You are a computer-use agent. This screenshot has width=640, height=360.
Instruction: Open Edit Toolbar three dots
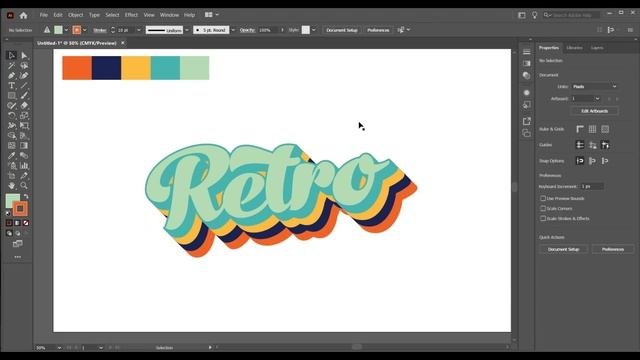(18, 257)
